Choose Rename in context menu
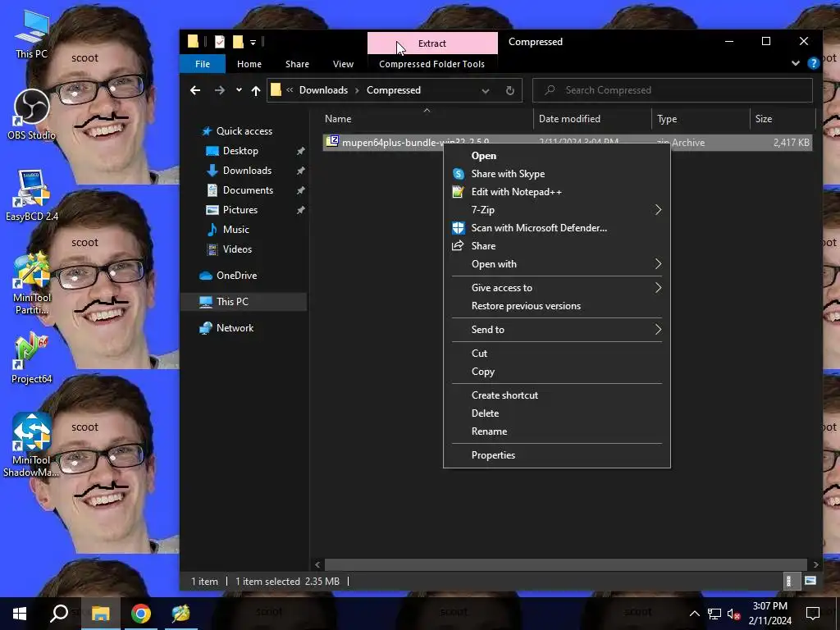The width and height of the screenshot is (840, 630). pos(557,431)
